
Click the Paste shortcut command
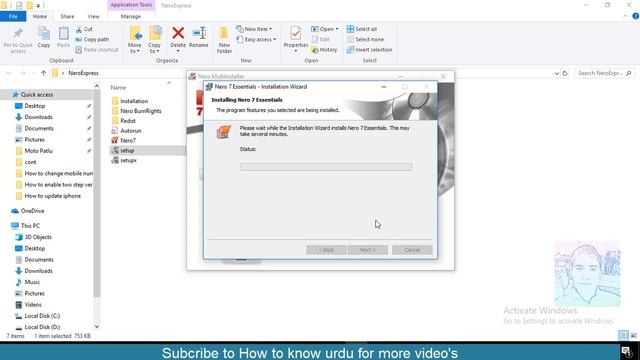[x=97, y=49]
